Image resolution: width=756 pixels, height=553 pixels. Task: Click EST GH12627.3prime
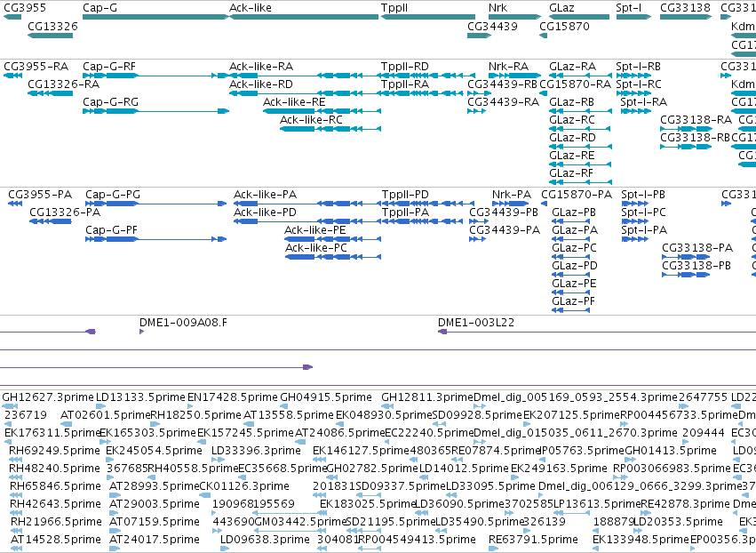pyautogui.click(x=48, y=397)
